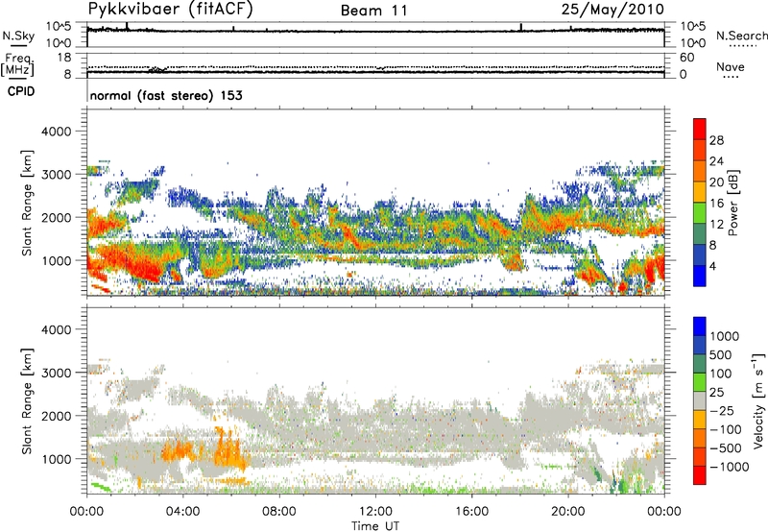Click the Velocity [m s-1] colorbar title
The width and height of the screenshot is (768, 532).
pos(758,400)
